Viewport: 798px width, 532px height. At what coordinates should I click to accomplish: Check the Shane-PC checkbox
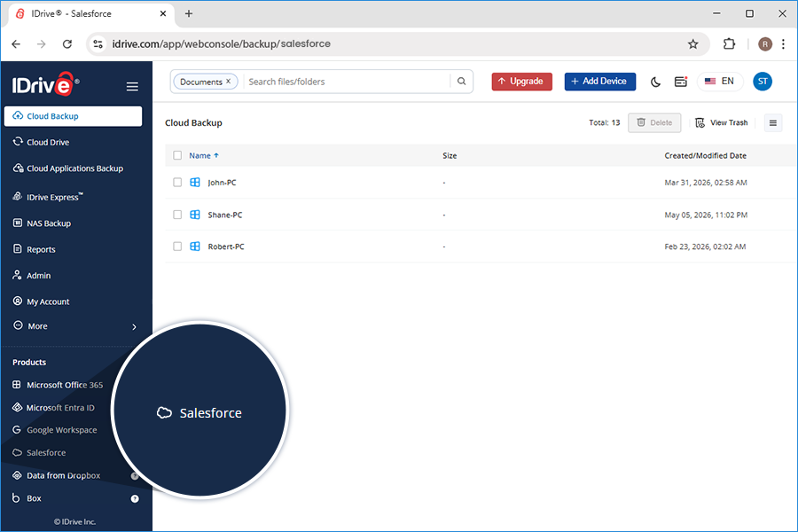click(x=177, y=215)
